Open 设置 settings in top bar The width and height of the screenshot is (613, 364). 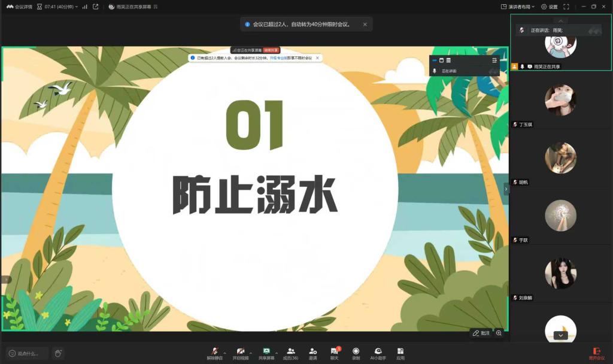pos(548,7)
